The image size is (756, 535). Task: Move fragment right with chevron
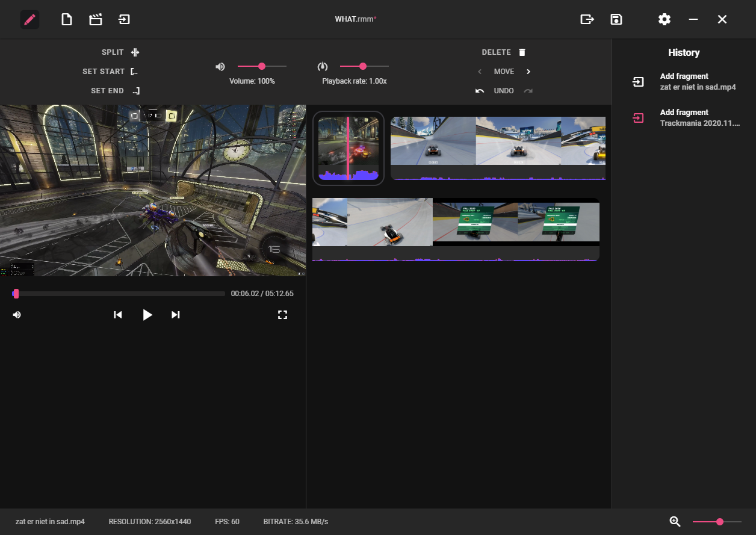tap(528, 72)
